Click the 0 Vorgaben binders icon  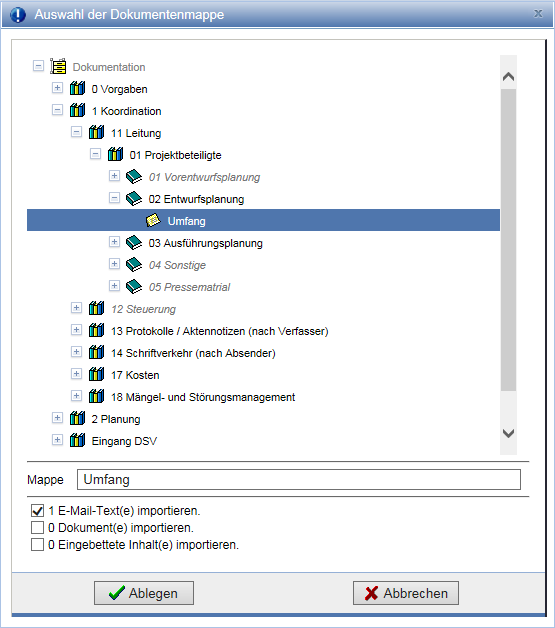click(77, 89)
